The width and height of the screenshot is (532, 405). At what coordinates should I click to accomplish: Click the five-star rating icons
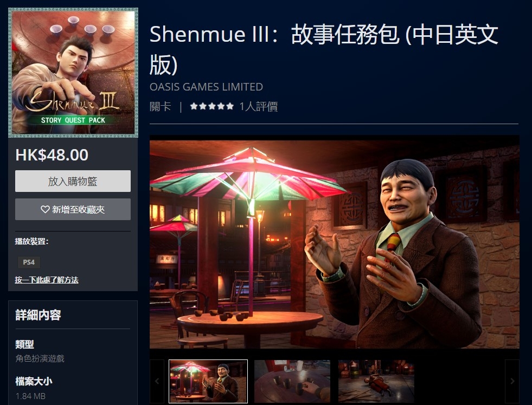point(211,106)
